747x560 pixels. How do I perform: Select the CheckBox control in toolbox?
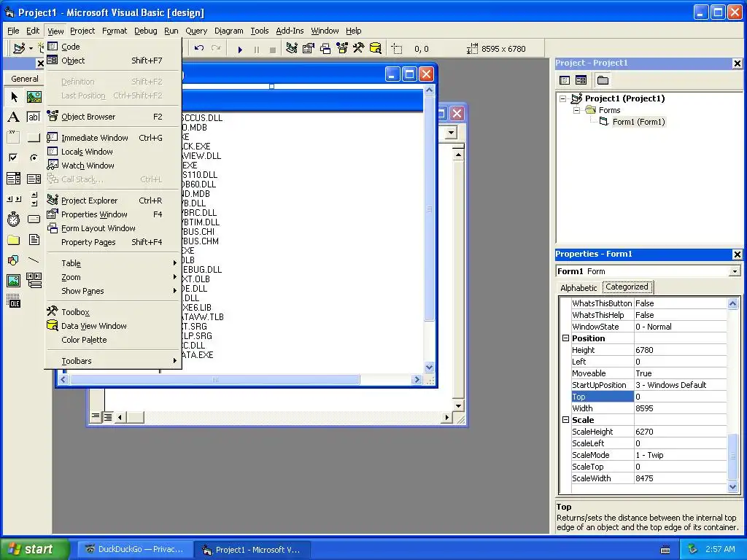[14, 157]
